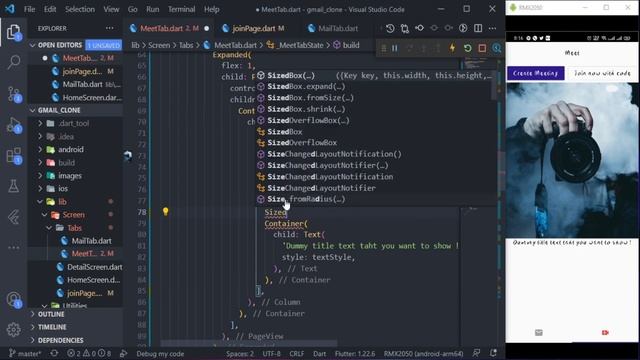Screen dimensions: 640x360
Task: Show additional views ellipsis in activity bar
Action: pos(13,247)
